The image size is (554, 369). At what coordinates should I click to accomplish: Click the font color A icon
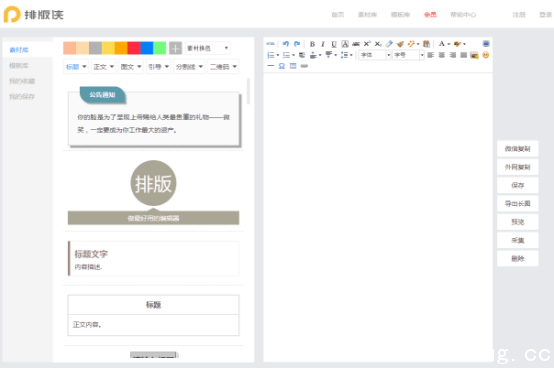(x=442, y=44)
